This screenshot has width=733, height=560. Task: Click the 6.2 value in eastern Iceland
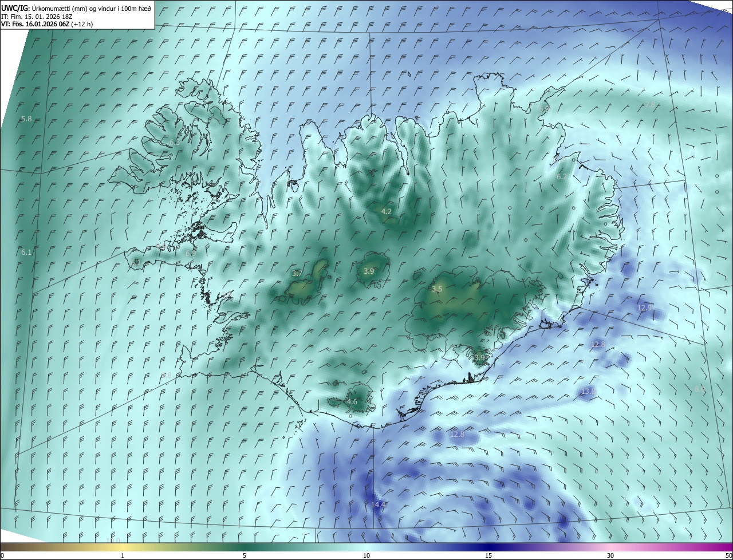562,177
